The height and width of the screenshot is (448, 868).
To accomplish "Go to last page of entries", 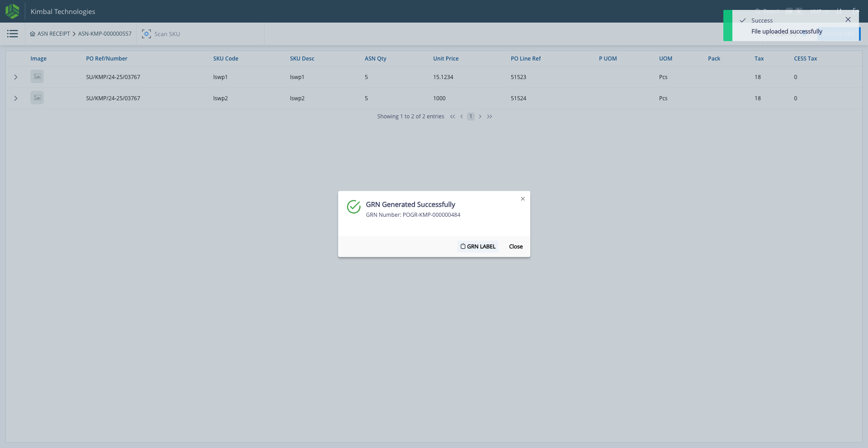I will point(490,117).
